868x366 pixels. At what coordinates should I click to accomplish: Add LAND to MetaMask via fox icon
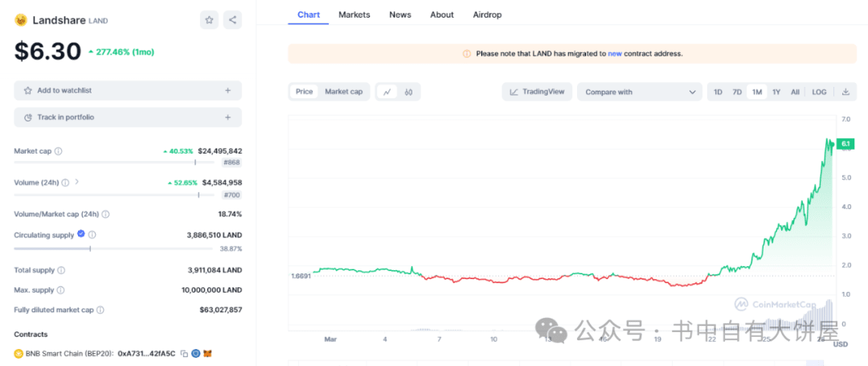[207, 353]
